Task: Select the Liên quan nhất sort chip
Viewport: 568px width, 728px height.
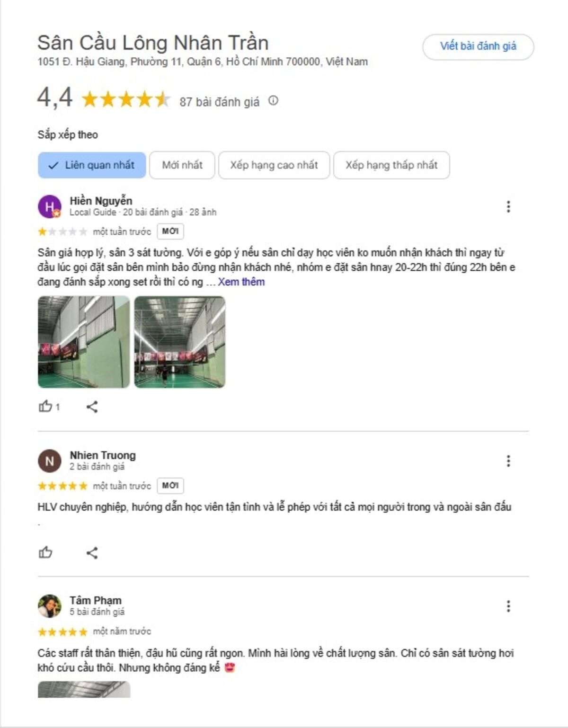Action: 92,165
